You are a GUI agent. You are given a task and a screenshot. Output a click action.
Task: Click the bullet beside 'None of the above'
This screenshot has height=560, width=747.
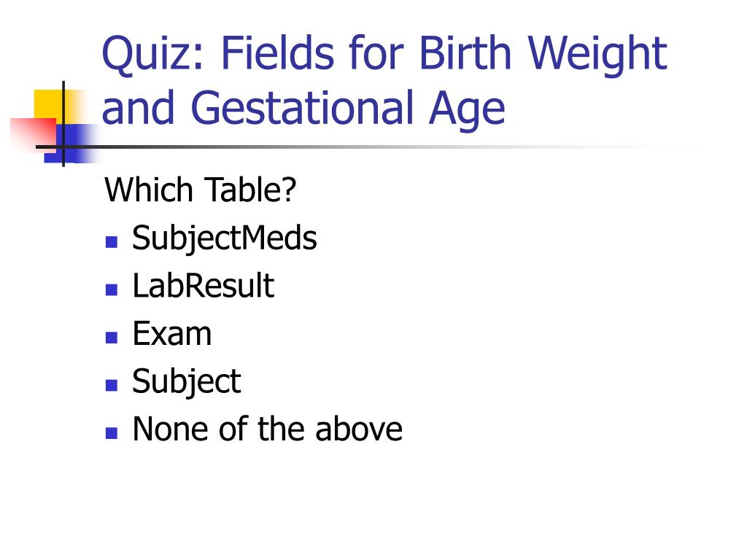pos(112,432)
